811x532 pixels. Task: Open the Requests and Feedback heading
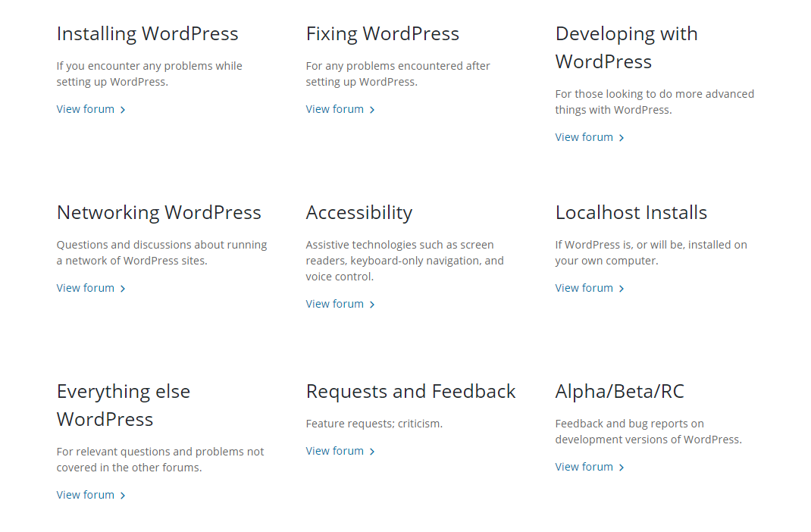[x=411, y=392]
